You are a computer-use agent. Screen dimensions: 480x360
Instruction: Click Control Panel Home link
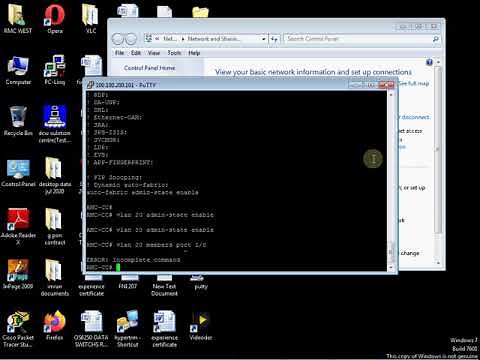coord(150,68)
